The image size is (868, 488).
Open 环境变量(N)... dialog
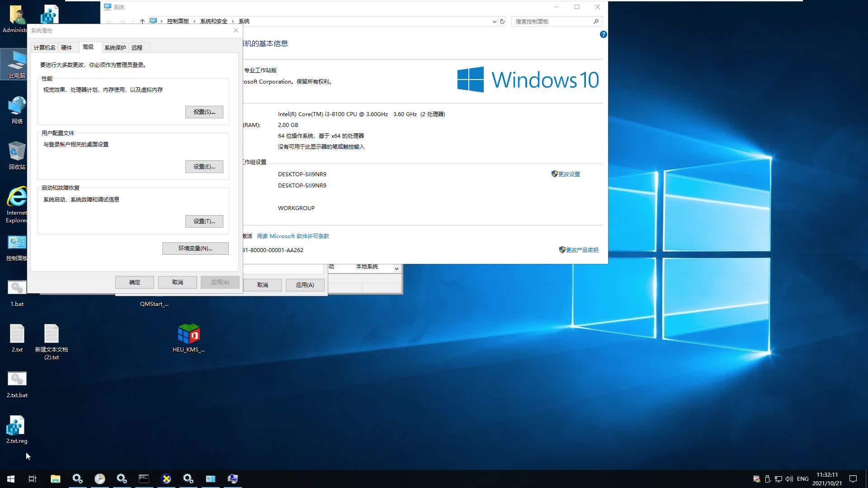tap(195, 249)
